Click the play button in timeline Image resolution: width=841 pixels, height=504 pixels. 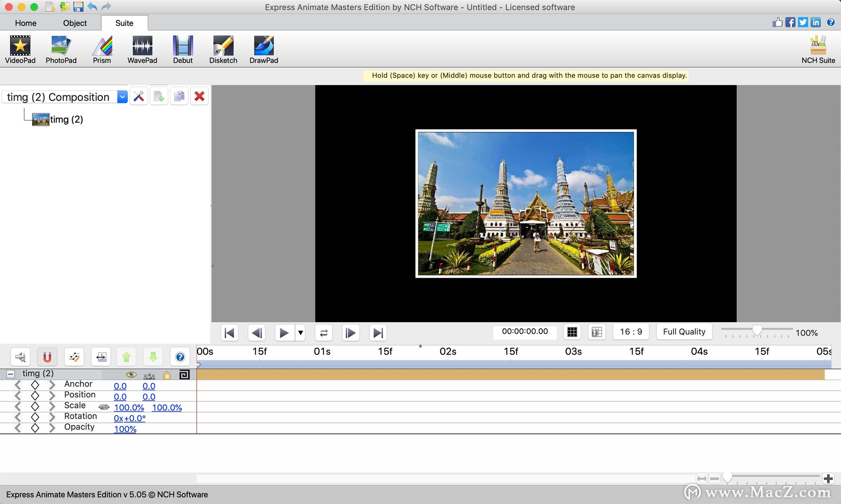[283, 332]
